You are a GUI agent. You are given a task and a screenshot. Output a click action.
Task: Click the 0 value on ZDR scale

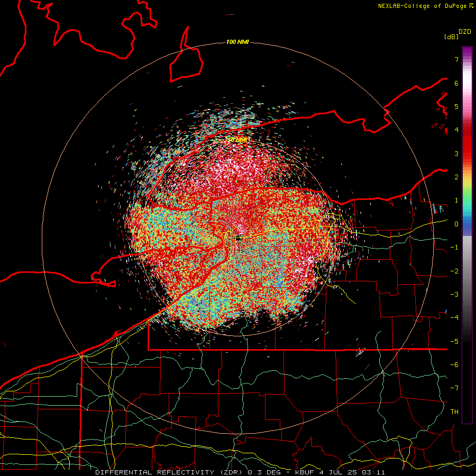(456, 224)
